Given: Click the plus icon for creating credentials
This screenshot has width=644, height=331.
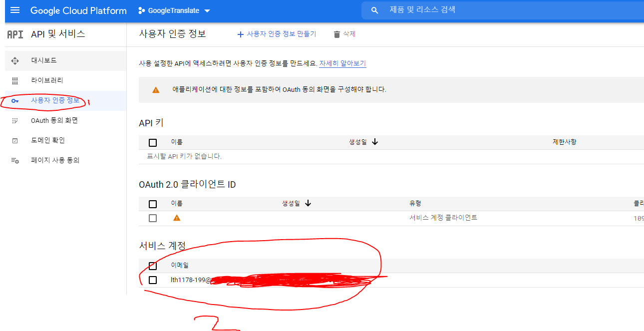Looking at the screenshot, I should point(241,34).
